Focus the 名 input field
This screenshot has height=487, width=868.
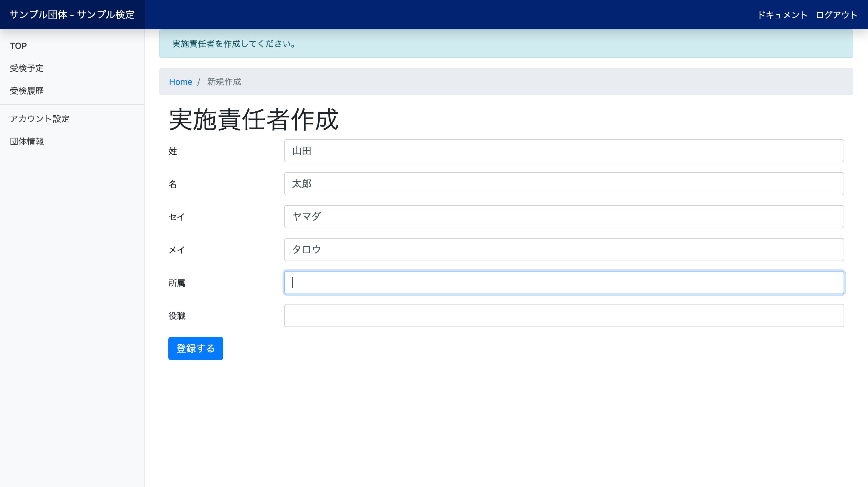pyautogui.click(x=564, y=184)
